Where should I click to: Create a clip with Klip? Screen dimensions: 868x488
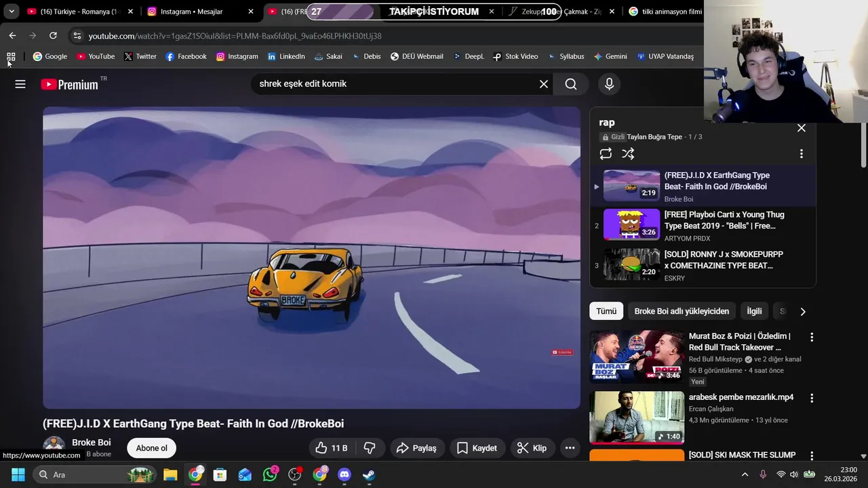pyautogui.click(x=532, y=448)
